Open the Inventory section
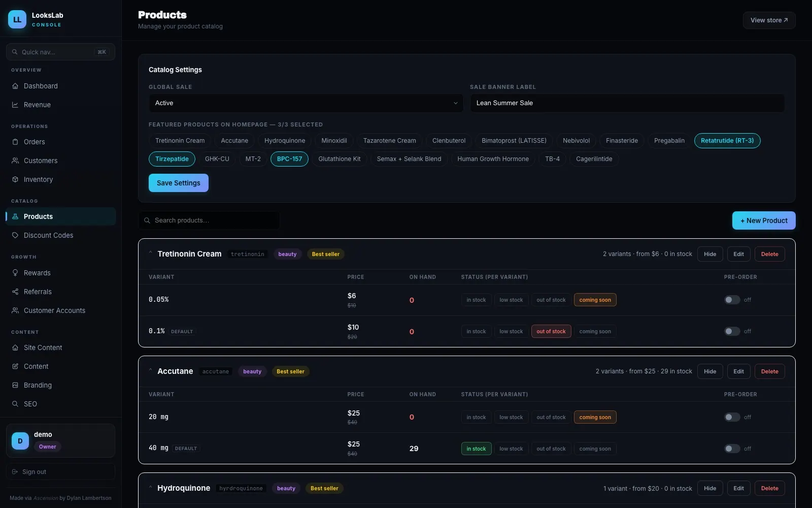Viewport: 812px width, 508px height. [x=61, y=179]
